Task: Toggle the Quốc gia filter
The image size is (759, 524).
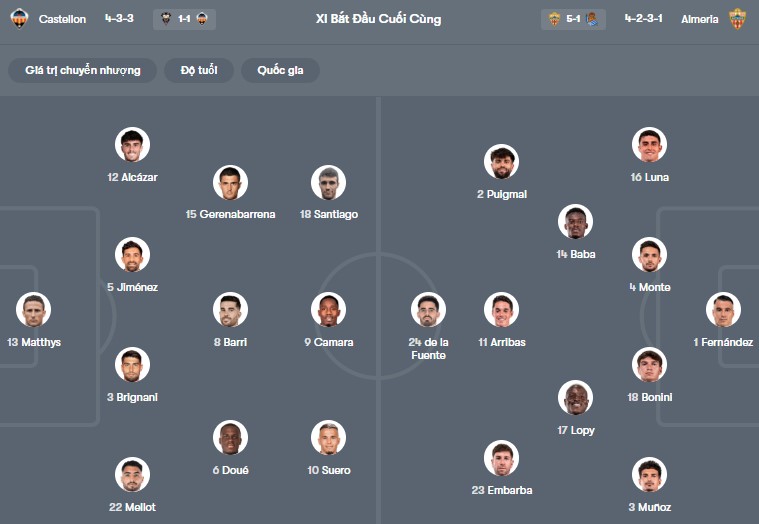Action: click(x=280, y=70)
